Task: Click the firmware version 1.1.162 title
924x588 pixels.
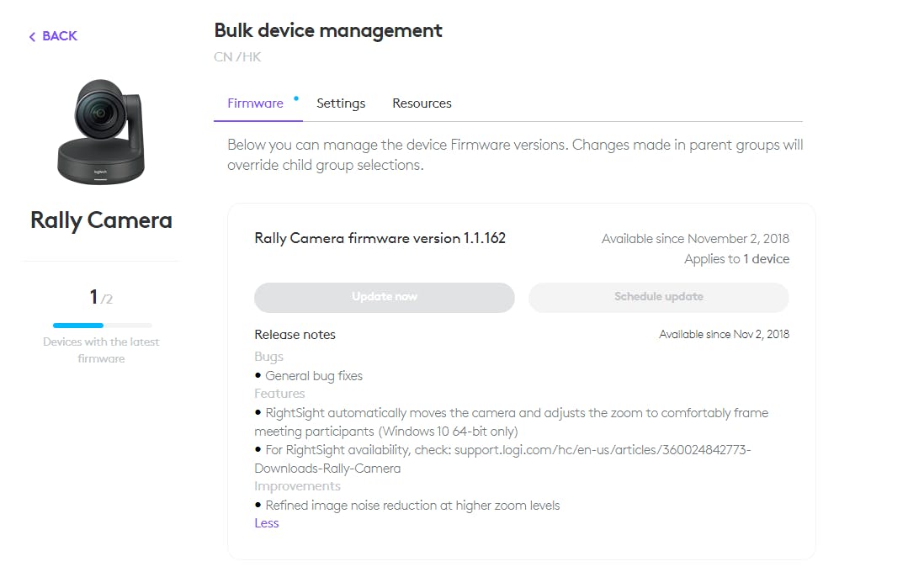Action: coord(380,238)
